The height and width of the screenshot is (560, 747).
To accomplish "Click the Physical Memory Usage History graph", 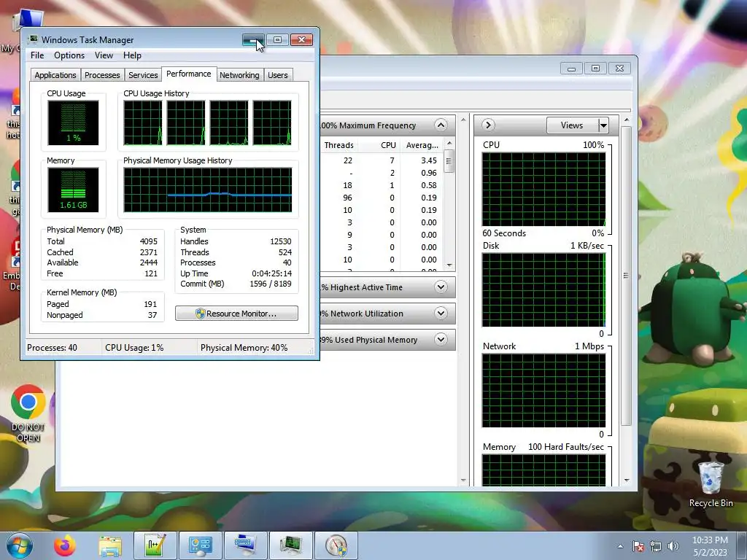I will point(208,190).
